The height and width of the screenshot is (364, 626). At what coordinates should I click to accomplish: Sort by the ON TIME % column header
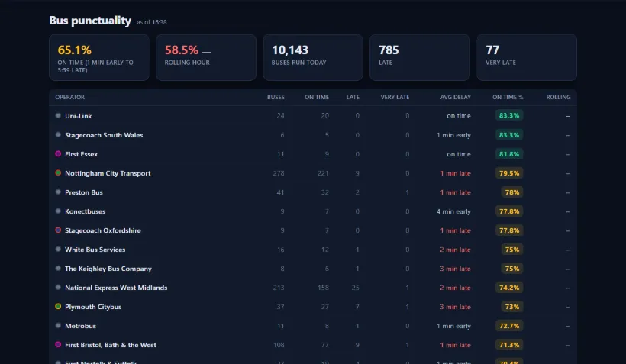click(x=508, y=97)
